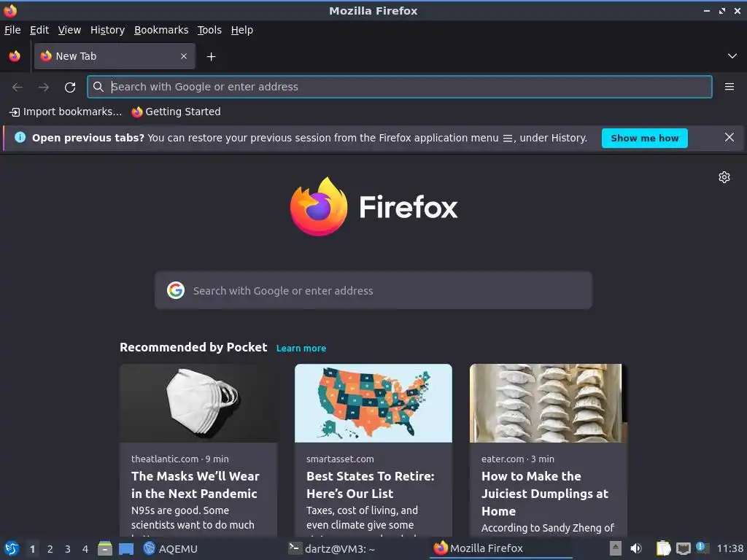Reload the current page

(x=70, y=87)
